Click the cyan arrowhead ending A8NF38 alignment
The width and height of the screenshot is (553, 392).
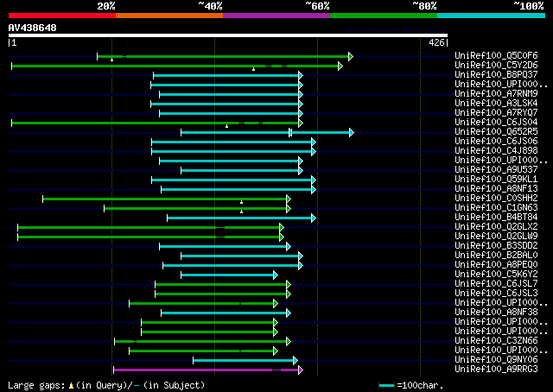point(289,313)
